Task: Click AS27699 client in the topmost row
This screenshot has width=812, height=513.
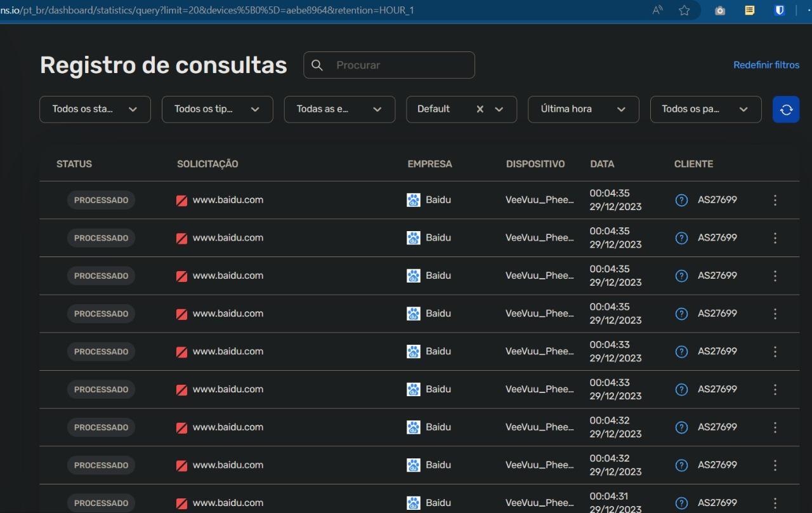Action: [717, 200]
